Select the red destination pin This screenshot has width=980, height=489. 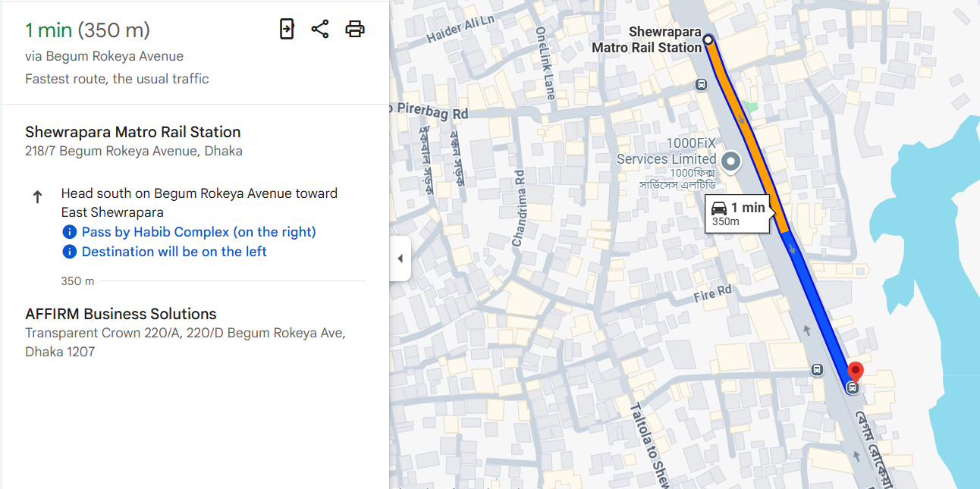click(856, 371)
